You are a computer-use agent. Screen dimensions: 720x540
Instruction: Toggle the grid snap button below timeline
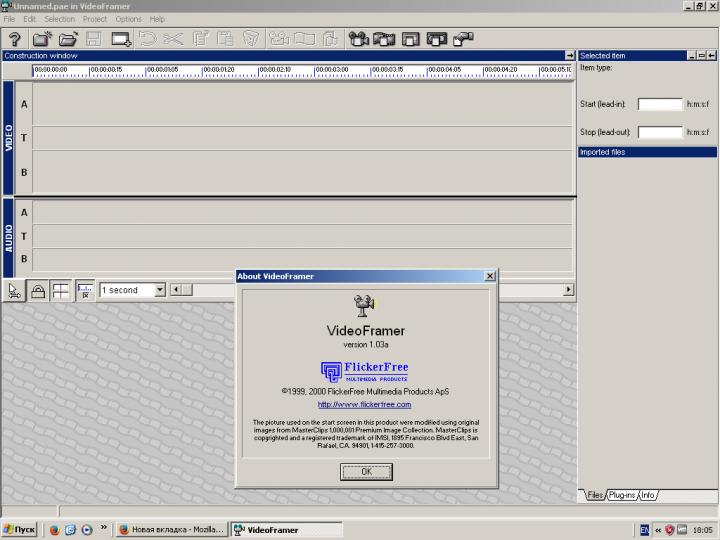pyautogui.click(x=62, y=290)
